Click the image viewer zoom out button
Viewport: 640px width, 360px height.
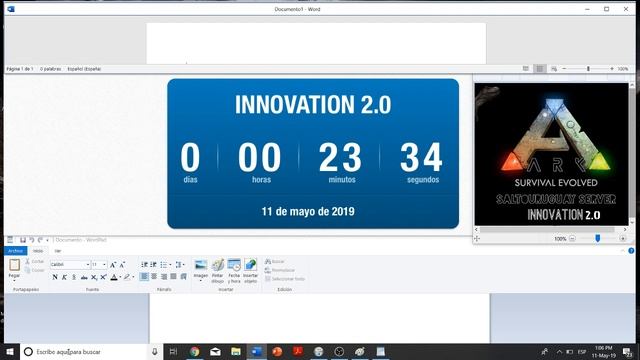572,238
